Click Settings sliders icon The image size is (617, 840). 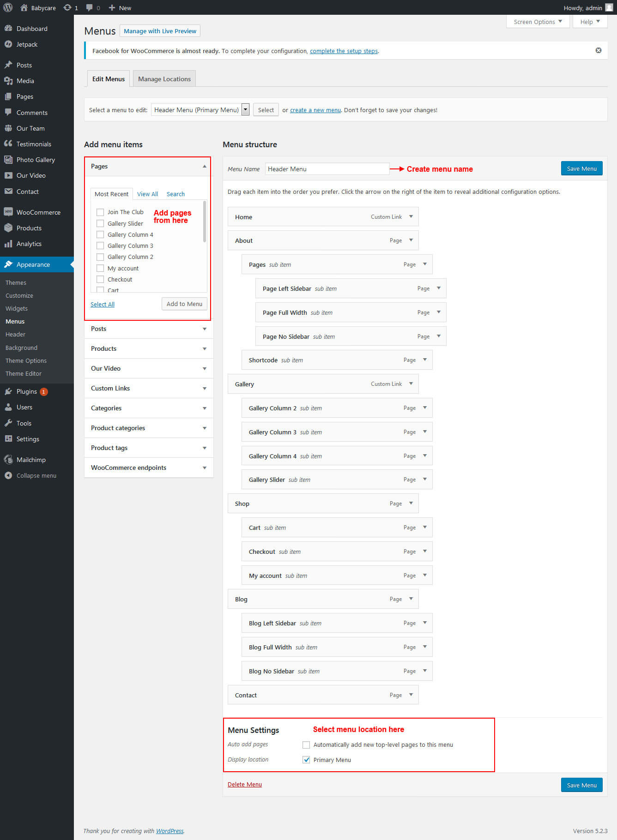tap(8, 438)
